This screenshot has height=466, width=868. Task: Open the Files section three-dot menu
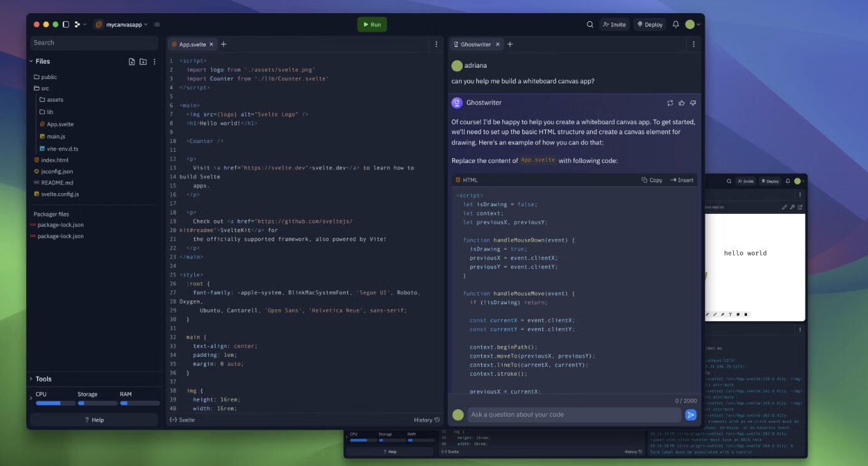pos(154,61)
